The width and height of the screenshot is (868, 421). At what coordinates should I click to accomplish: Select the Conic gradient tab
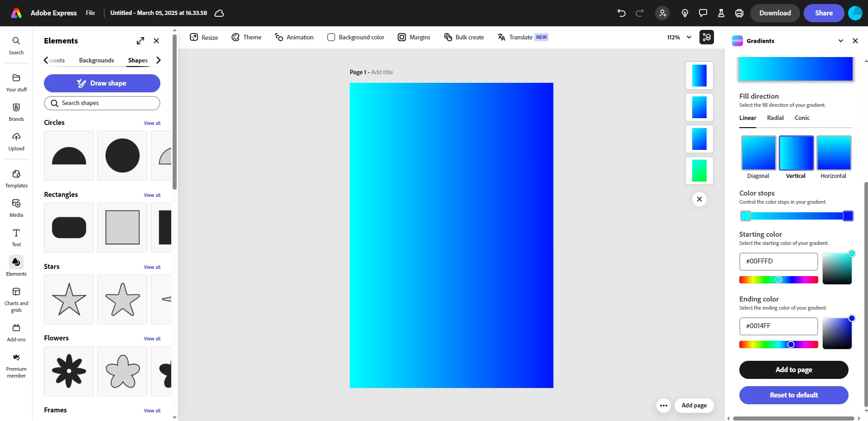click(x=802, y=118)
